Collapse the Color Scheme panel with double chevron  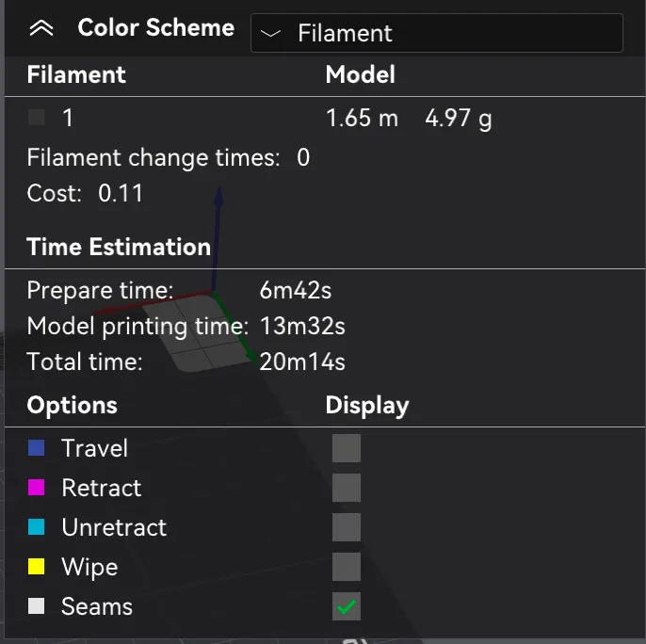41,28
